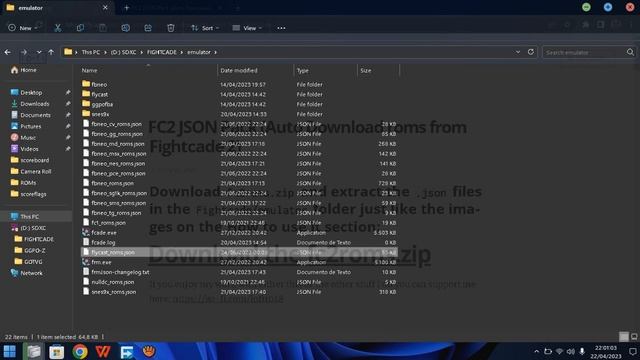Viewport: 640px width, 360px height.
Task: Open the See more ellipsis menu
Action: [x=281, y=28]
